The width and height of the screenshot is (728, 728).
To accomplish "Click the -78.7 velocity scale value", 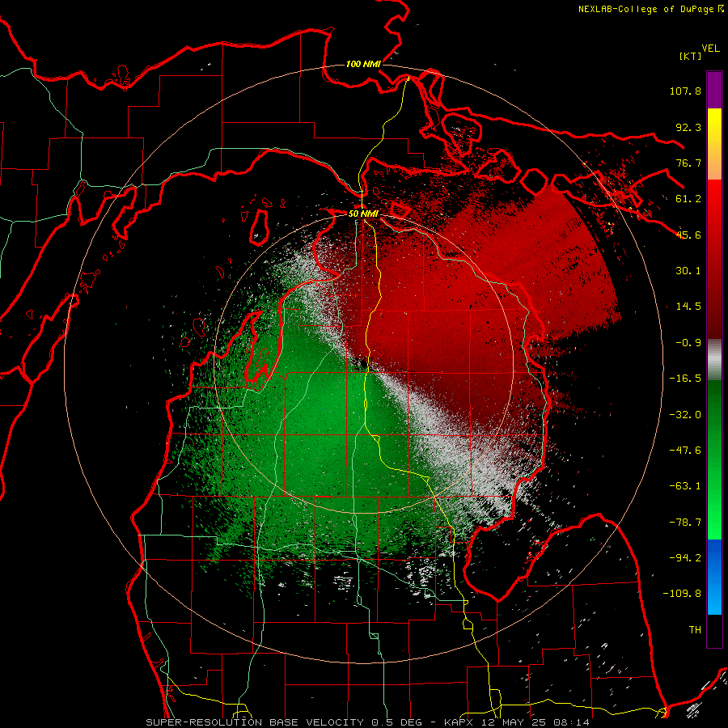I will [685, 523].
